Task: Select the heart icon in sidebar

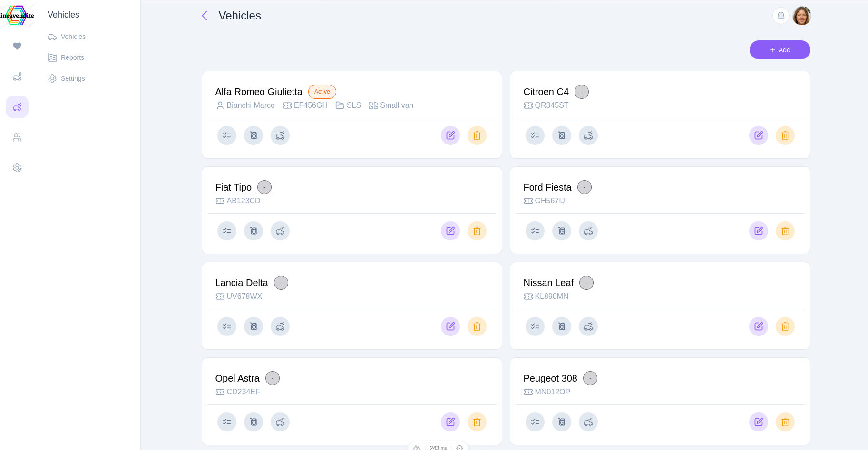Action: click(x=17, y=46)
